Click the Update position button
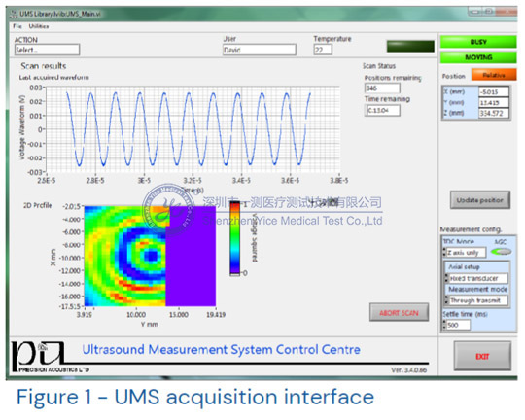 (480, 200)
